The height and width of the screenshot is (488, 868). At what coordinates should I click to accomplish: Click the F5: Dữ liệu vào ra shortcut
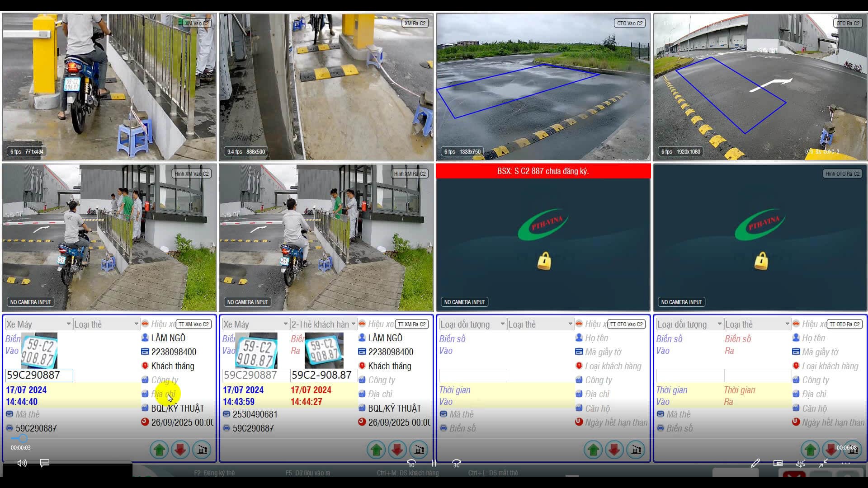coord(307,473)
